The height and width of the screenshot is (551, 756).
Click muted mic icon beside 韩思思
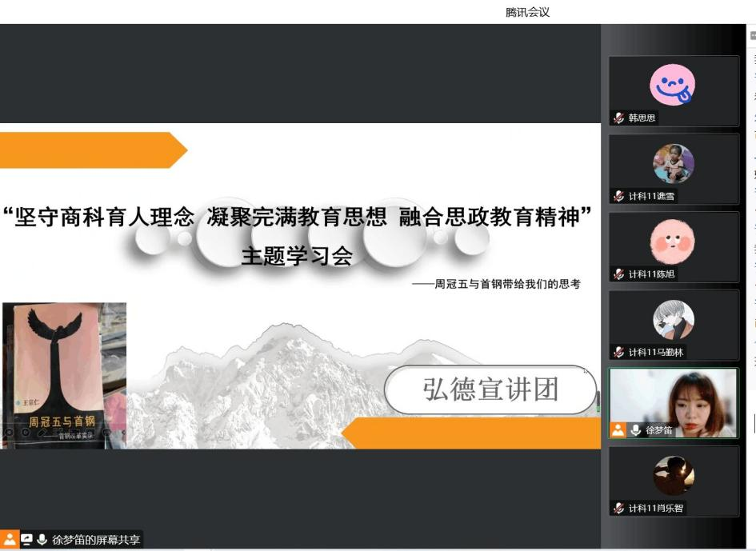pyautogui.click(x=618, y=118)
